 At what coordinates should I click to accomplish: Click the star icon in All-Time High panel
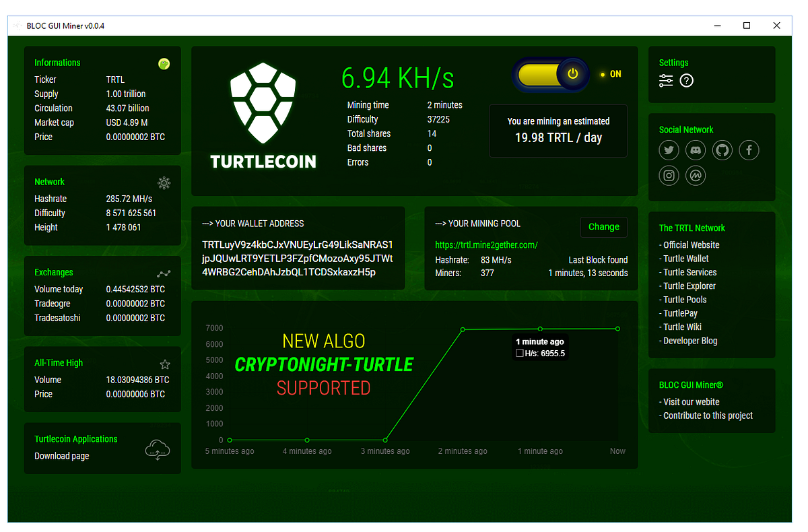(165, 364)
